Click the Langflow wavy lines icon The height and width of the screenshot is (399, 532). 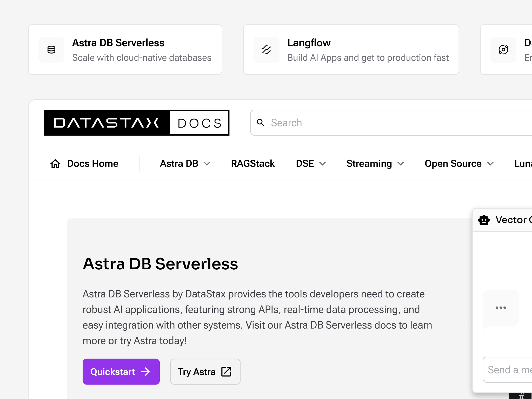point(266,50)
